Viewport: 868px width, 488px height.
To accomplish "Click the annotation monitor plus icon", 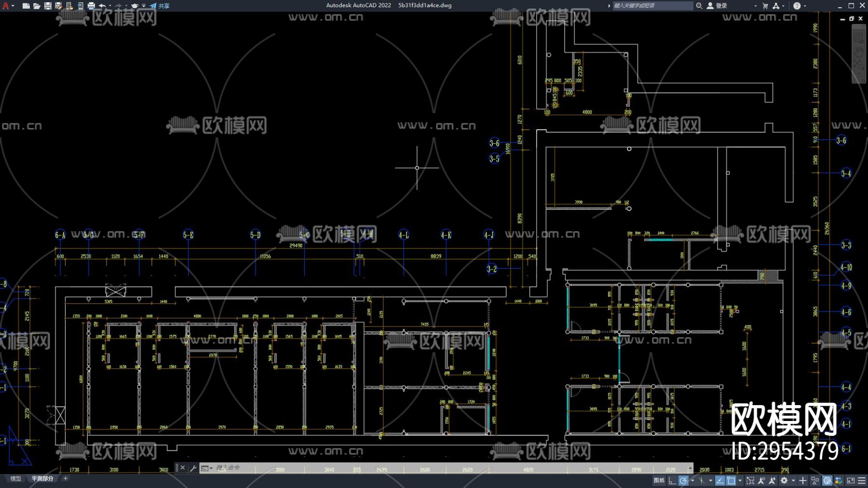I will click(x=803, y=480).
